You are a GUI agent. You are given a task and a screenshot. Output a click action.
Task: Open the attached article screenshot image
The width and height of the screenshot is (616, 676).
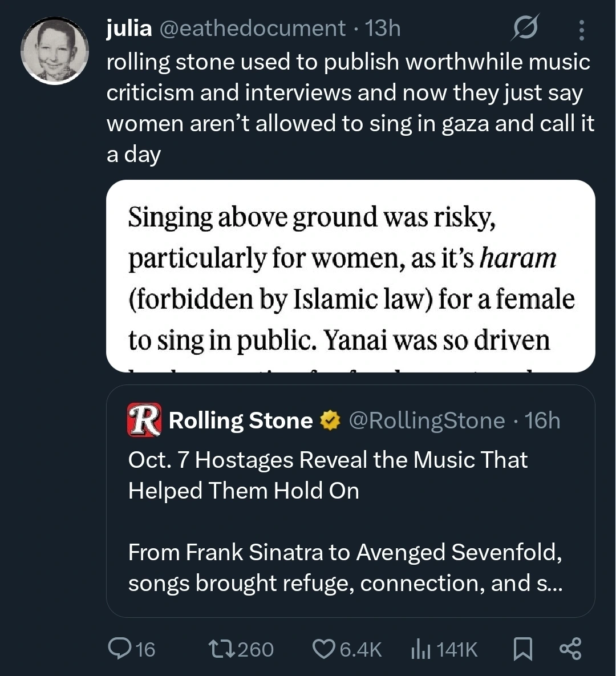tap(350, 276)
